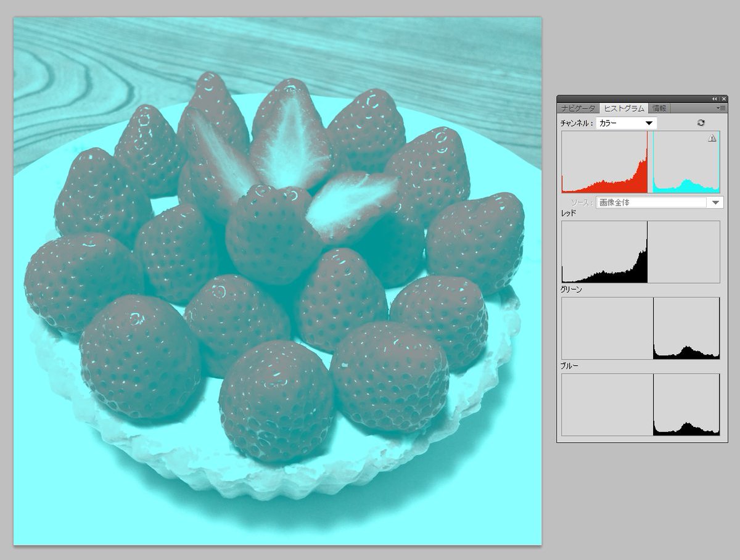The height and width of the screenshot is (560, 740).
Task: Open the 情報 tab
Action: coord(659,108)
